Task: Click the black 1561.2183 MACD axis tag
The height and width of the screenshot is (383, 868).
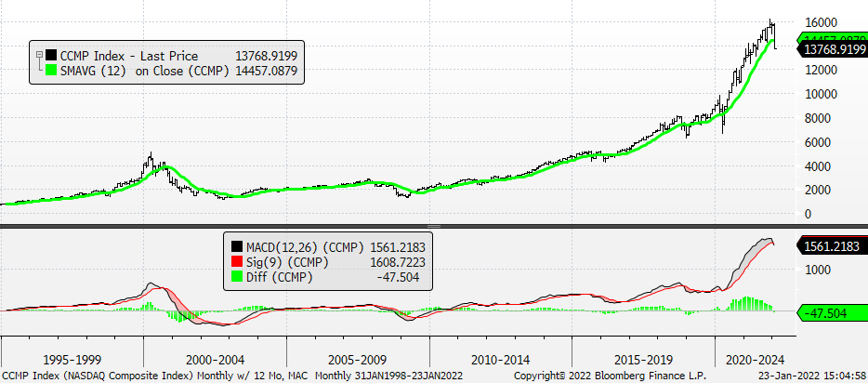Action: click(832, 246)
